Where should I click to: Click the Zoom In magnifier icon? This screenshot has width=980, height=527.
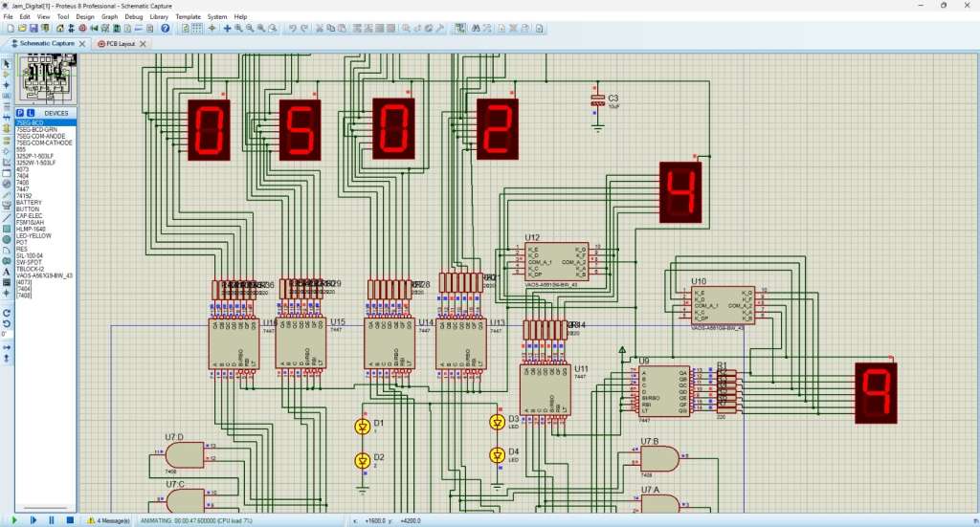238,28
